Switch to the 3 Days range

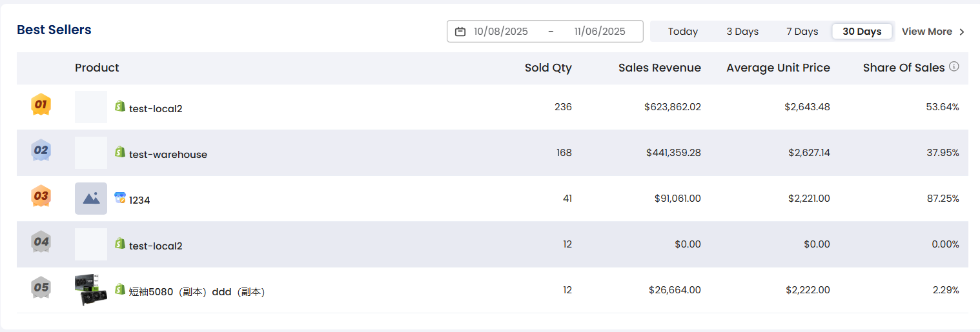pyautogui.click(x=742, y=32)
